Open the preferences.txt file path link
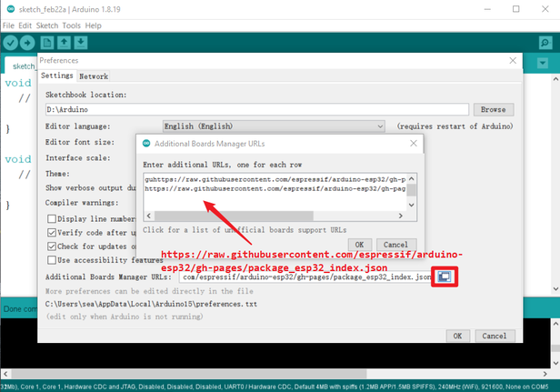 coord(151,304)
